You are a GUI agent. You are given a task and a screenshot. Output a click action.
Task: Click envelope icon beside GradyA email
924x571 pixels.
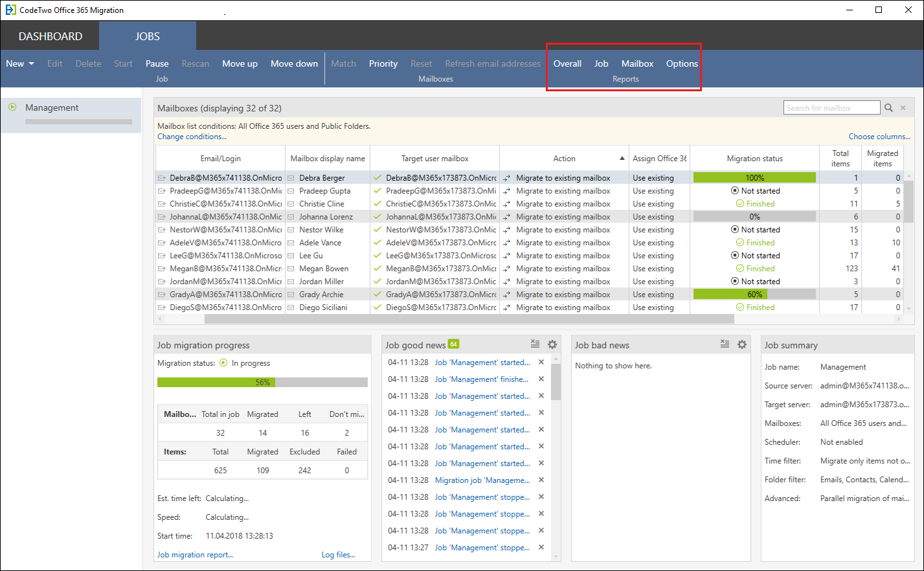161,294
